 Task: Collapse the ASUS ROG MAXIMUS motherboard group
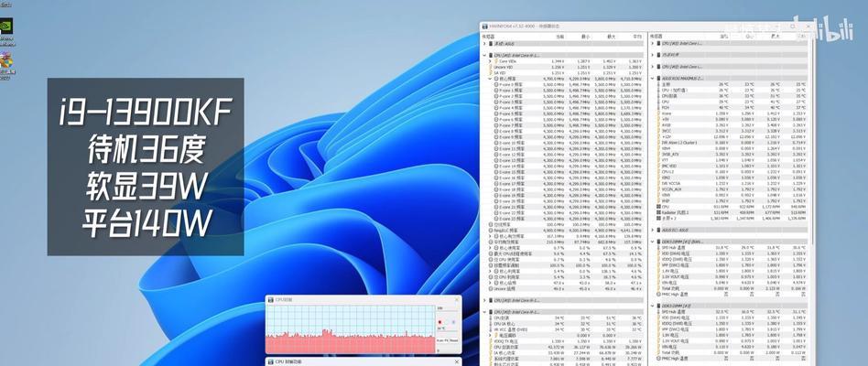(653, 78)
